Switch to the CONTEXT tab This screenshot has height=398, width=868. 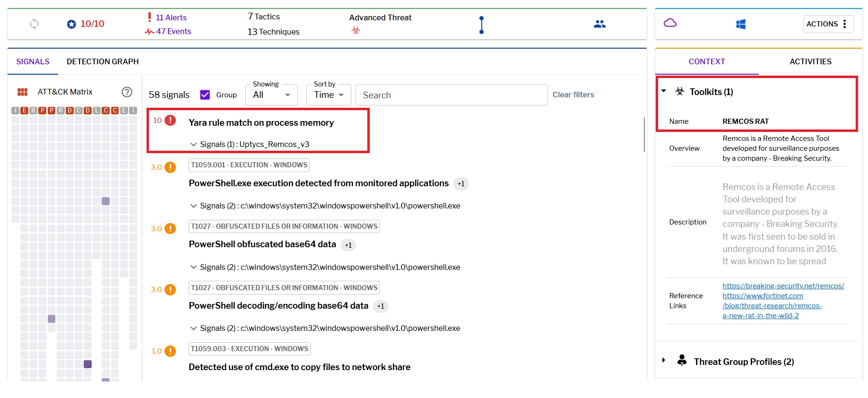(707, 61)
